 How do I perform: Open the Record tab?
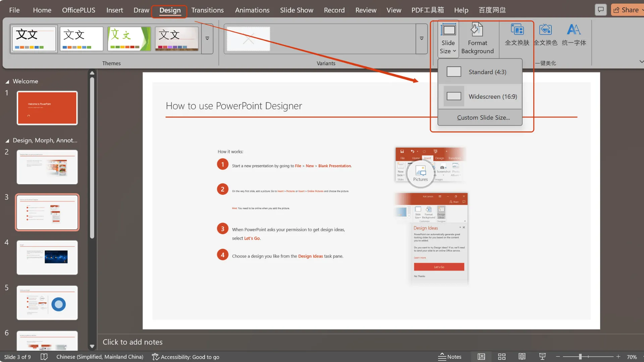[334, 10]
